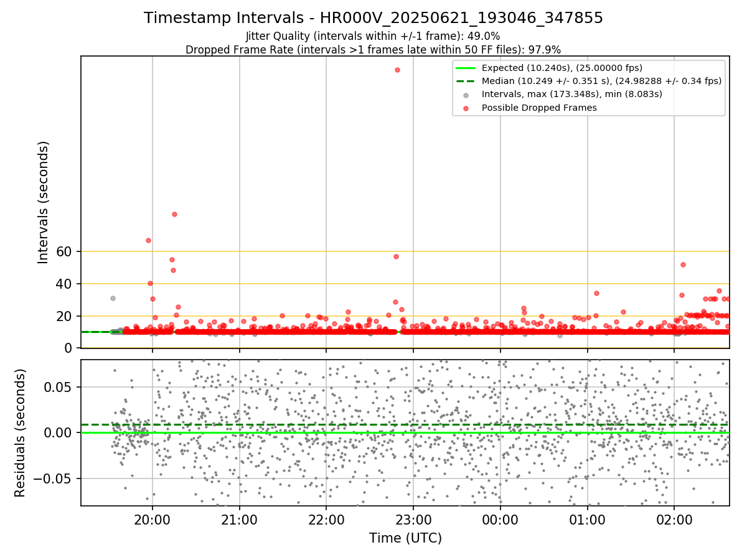Click the highest red outlier point near 22:50
The width and height of the screenshot is (747, 560).
[x=397, y=70]
